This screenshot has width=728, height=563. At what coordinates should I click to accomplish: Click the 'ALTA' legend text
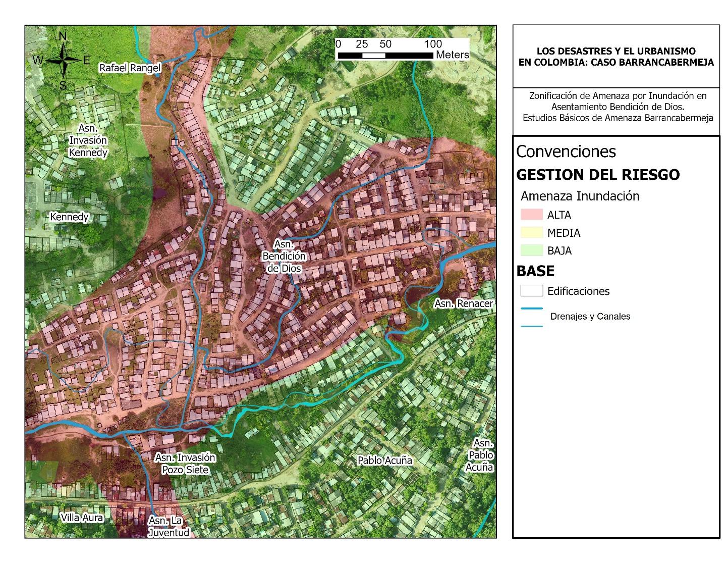(559, 215)
